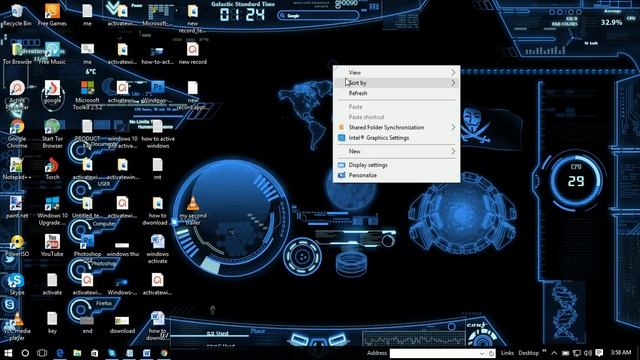Click the Address bar refresh button

(491, 353)
